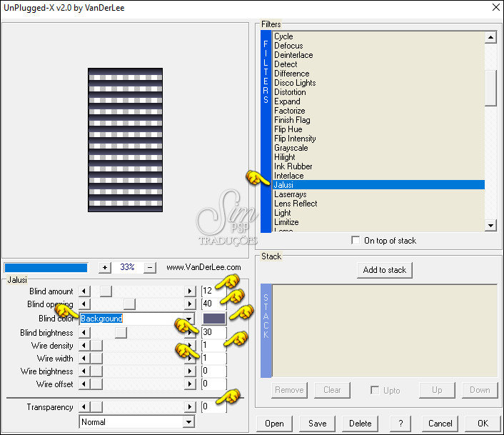Toggle the Upto checkbox
Image resolution: width=504 pixels, height=435 pixels.
(375, 390)
